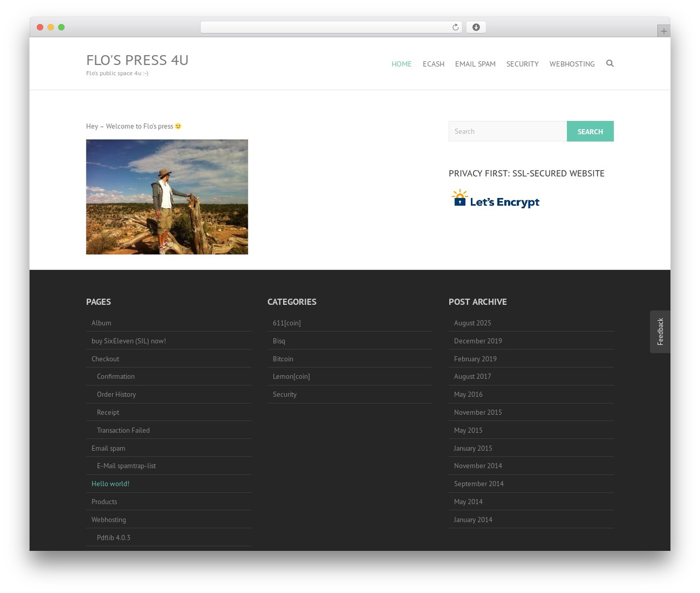
Task: Open the August 2025 archive
Action: 472,323
